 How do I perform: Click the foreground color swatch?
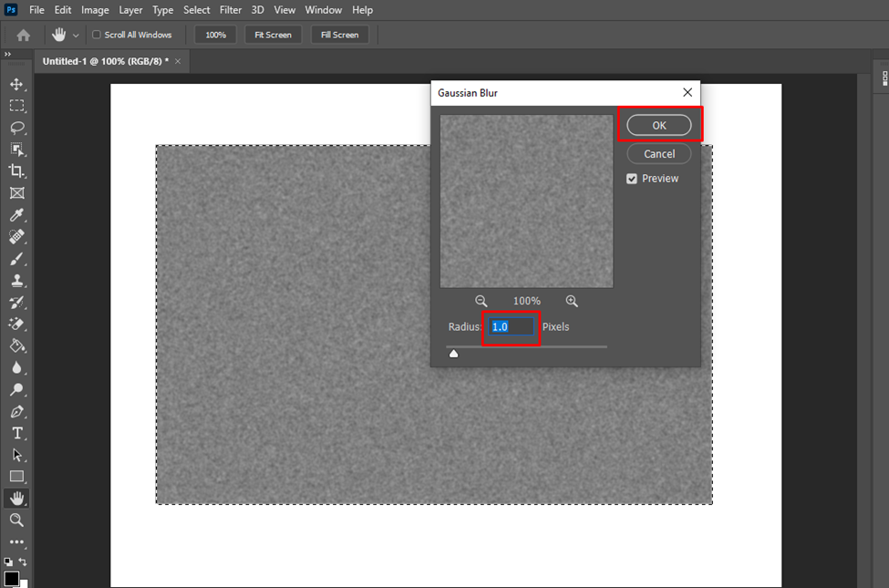11,579
